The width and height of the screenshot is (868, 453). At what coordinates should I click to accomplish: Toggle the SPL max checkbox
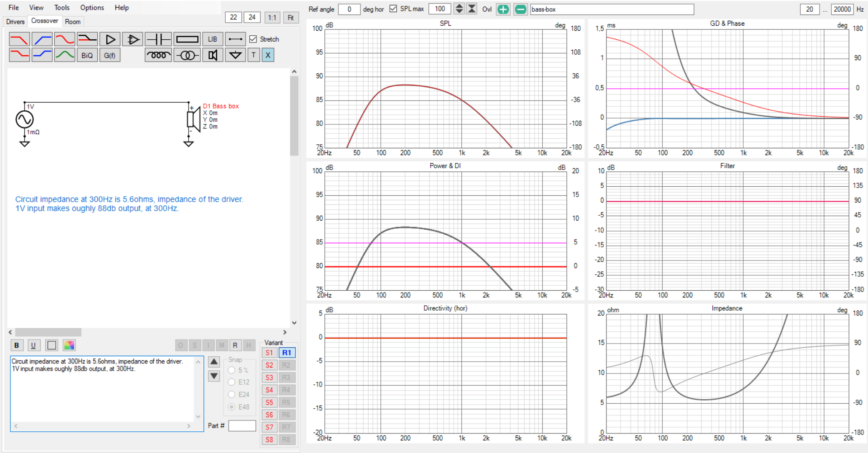pyautogui.click(x=393, y=9)
